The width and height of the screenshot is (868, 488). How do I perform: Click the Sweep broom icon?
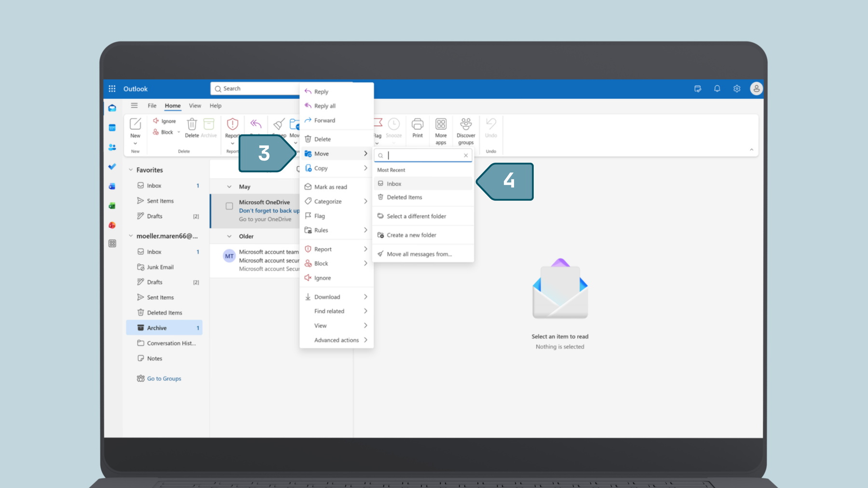[279, 124]
